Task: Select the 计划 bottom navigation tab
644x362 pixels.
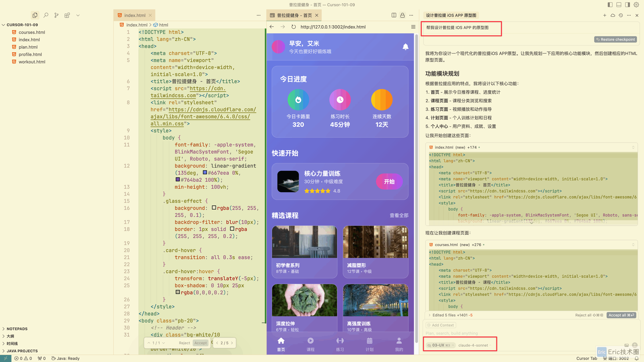Action: pos(369,344)
